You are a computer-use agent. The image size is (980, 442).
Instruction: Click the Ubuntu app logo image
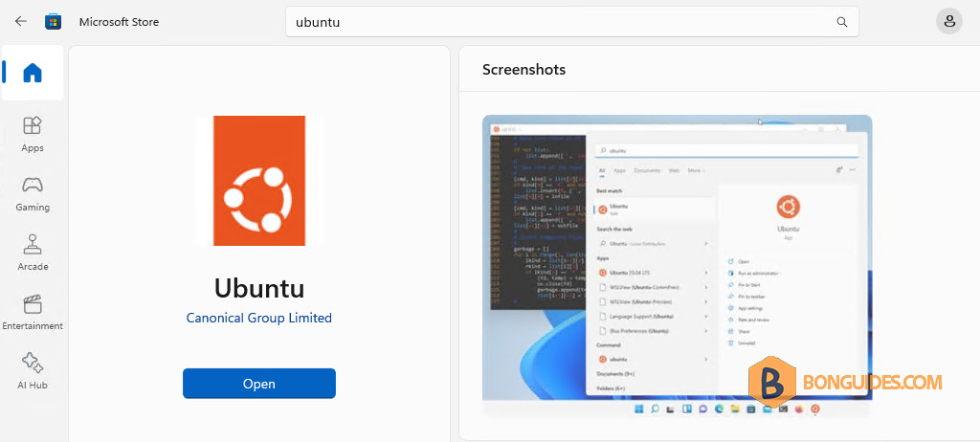pyautogui.click(x=259, y=181)
